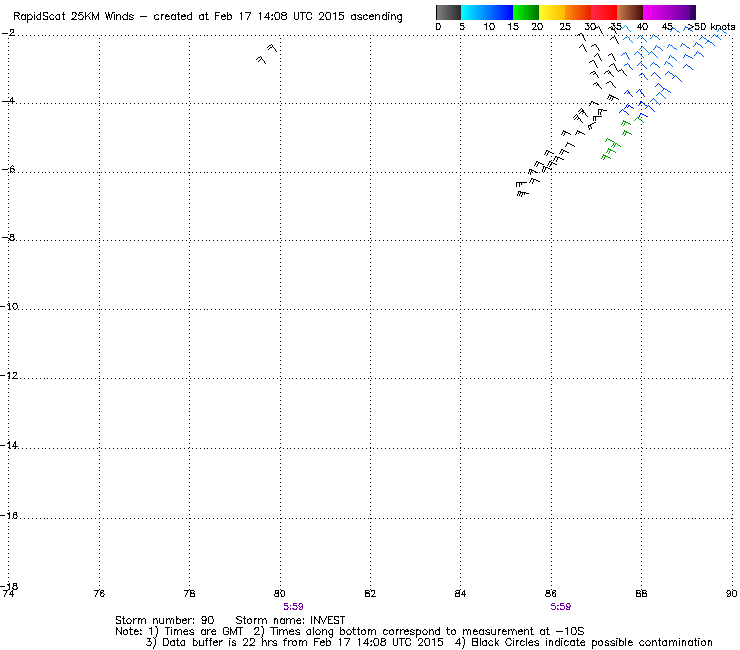
Task: Click the longitude label '80'
Action: pyautogui.click(x=279, y=593)
